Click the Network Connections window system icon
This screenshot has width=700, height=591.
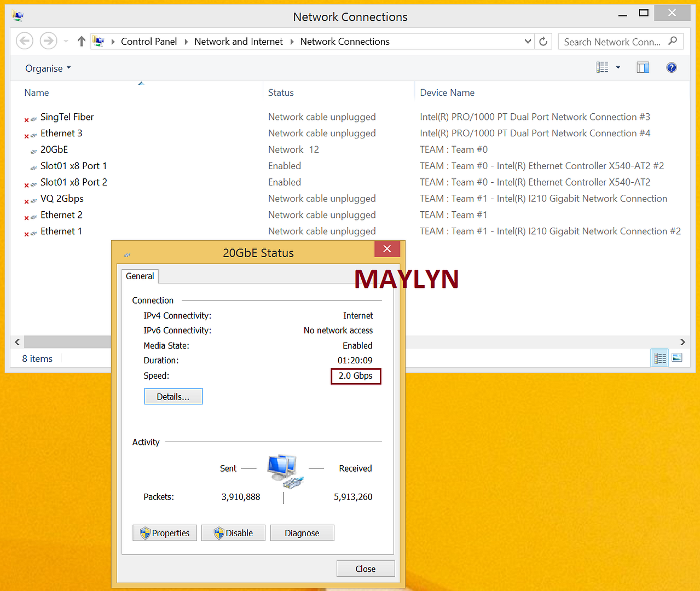tap(18, 16)
